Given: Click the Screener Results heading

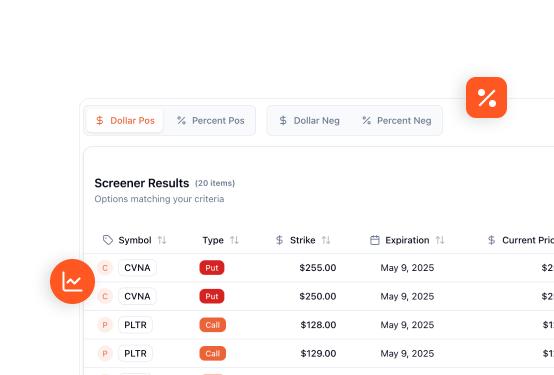Looking at the screenshot, I should [x=142, y=183].
